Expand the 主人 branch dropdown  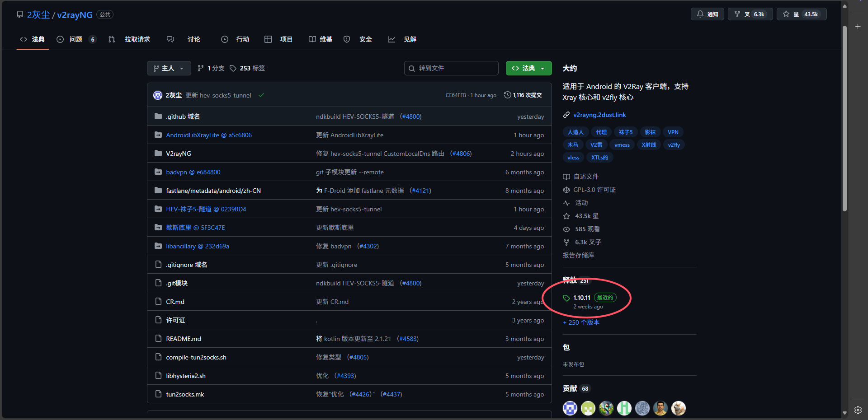pyautogui.click(x=169, y=68)
